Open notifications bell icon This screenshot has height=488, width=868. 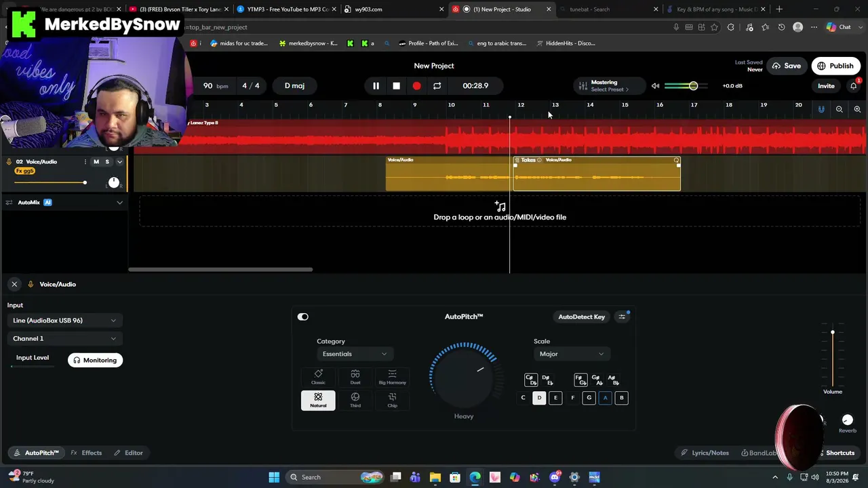tap(854, 86)
